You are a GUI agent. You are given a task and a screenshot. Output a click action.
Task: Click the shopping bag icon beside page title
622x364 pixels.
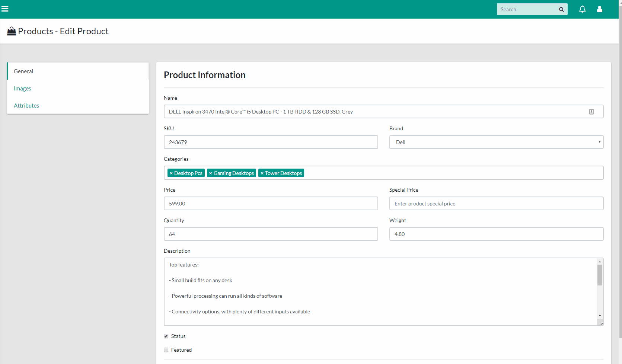(x=11, y=31)
